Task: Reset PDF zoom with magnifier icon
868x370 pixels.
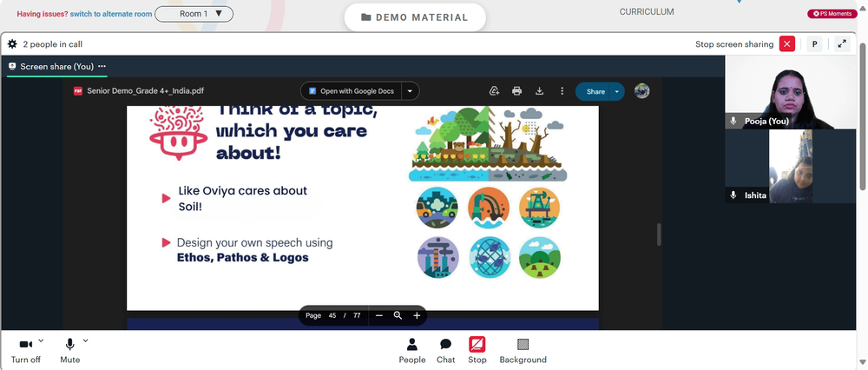Action: (x=398, y=316)
